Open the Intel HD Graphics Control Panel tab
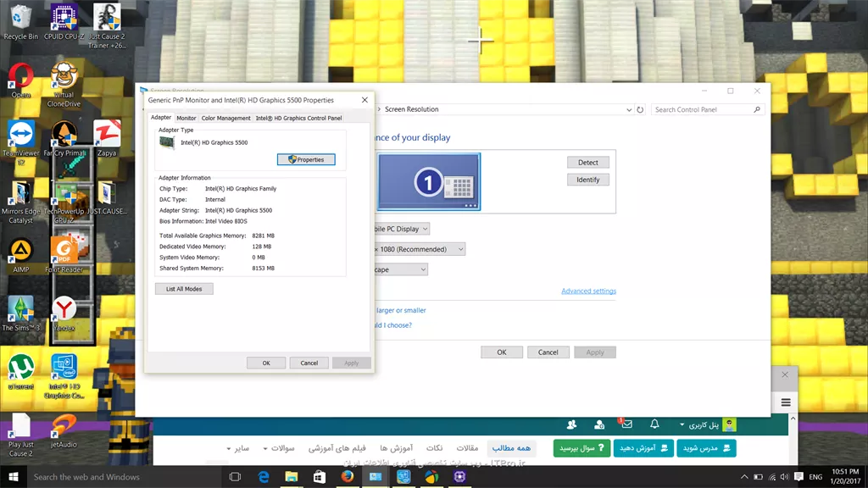This screenshot has height=488, width=868. (x=299, y=118)
